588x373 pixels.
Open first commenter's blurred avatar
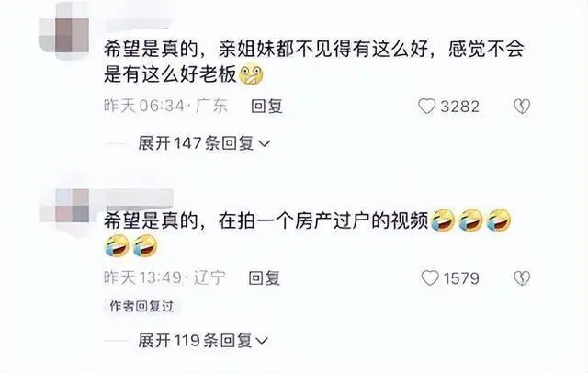64,30
